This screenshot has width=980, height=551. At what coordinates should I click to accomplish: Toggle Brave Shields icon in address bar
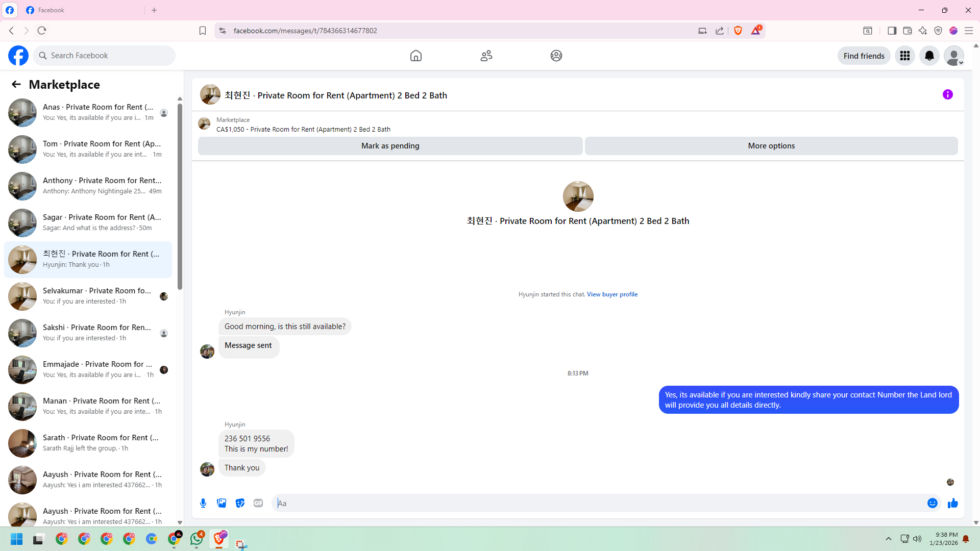[738, 31]
